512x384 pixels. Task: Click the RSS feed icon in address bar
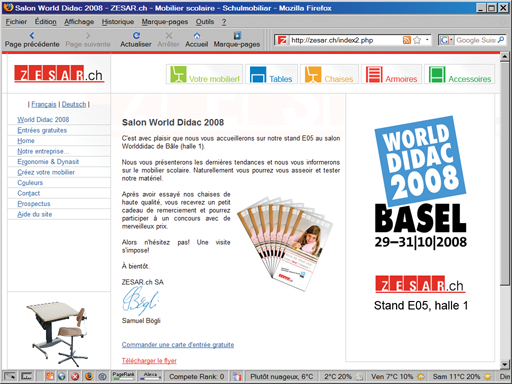(x=407, y=40)
